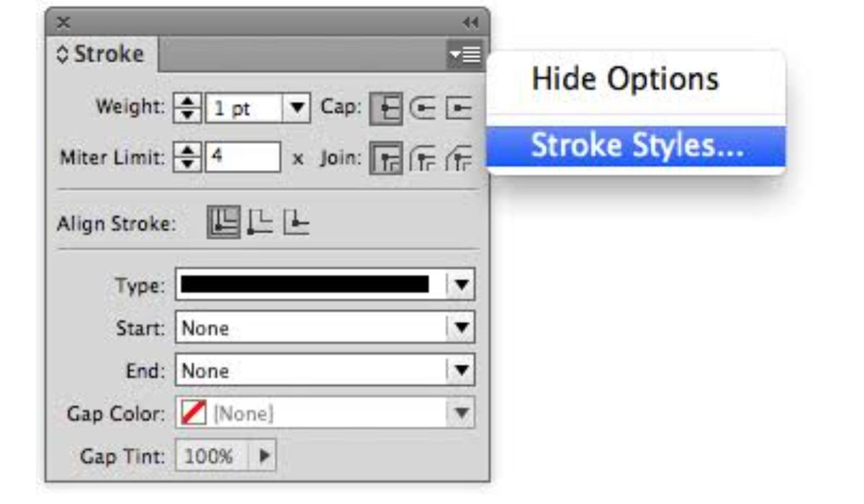Select the Projecting Cap icon

point(458,108)
